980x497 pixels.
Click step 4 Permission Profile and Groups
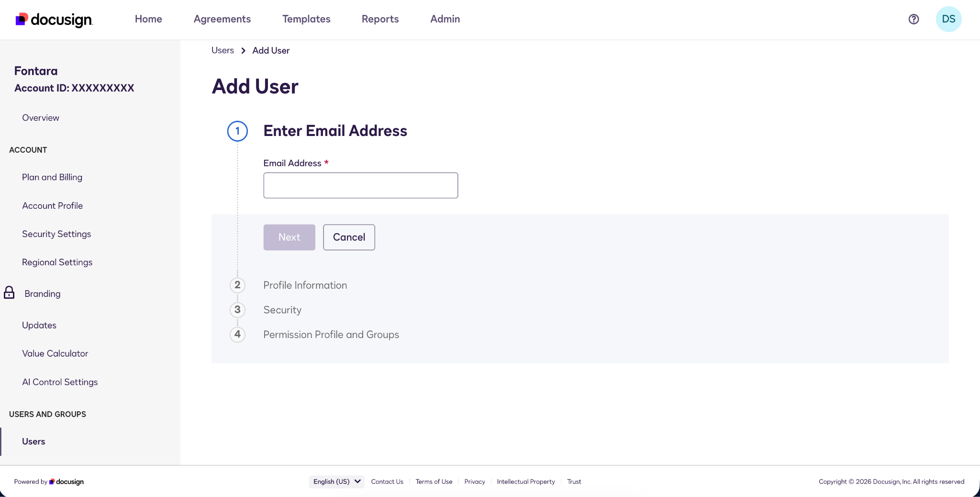point(331,335)
